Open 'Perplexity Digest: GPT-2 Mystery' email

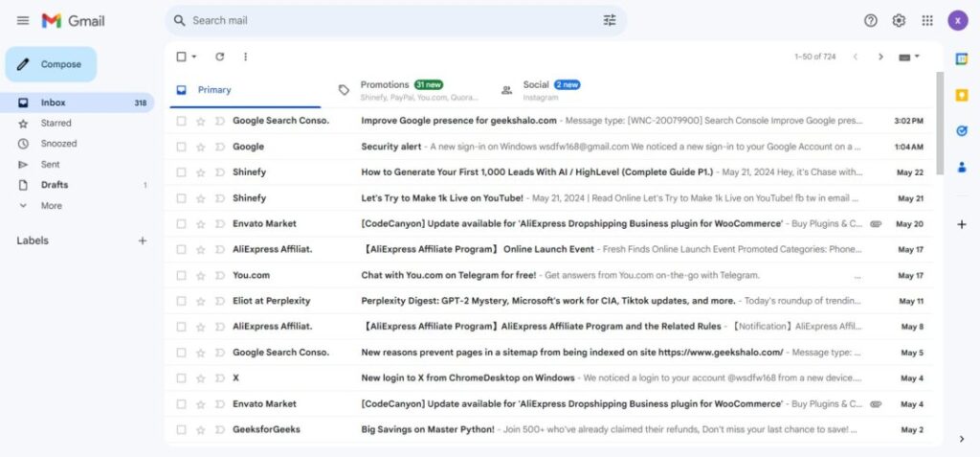pos(550,301)
